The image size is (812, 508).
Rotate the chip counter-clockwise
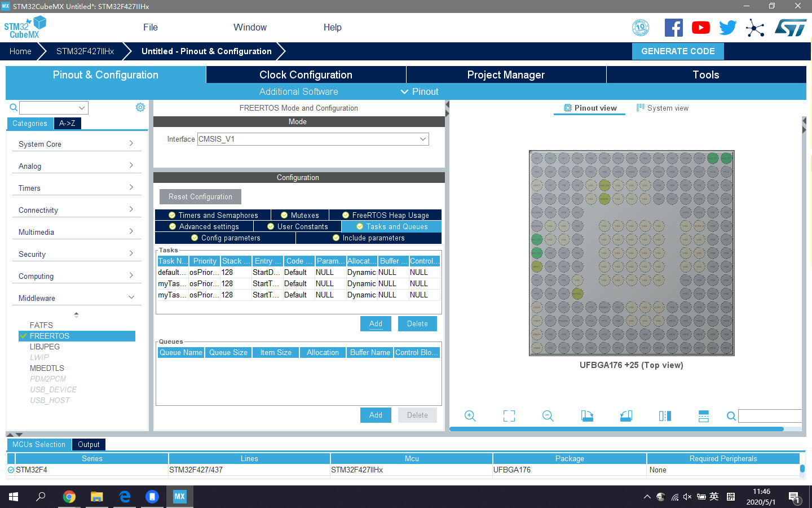point(626,416)
